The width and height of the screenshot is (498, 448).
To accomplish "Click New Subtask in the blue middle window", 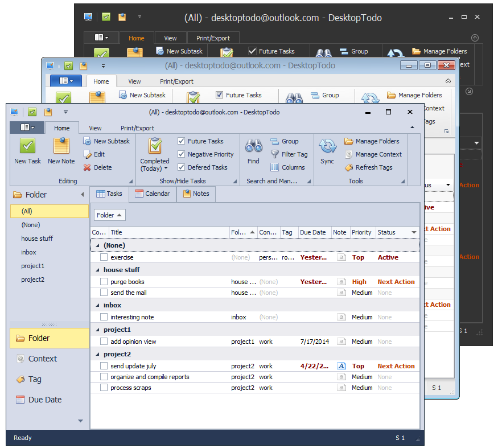I will (142, 95).
